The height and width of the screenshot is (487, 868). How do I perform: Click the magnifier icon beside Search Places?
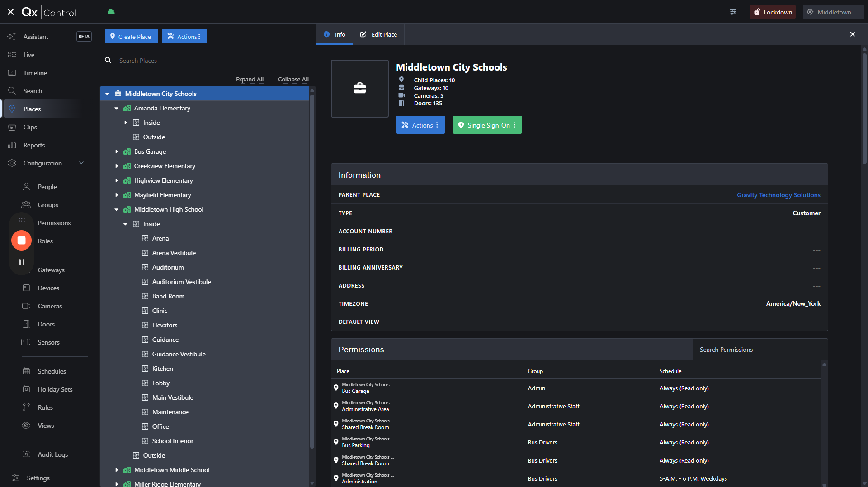(x=108, y=60)
